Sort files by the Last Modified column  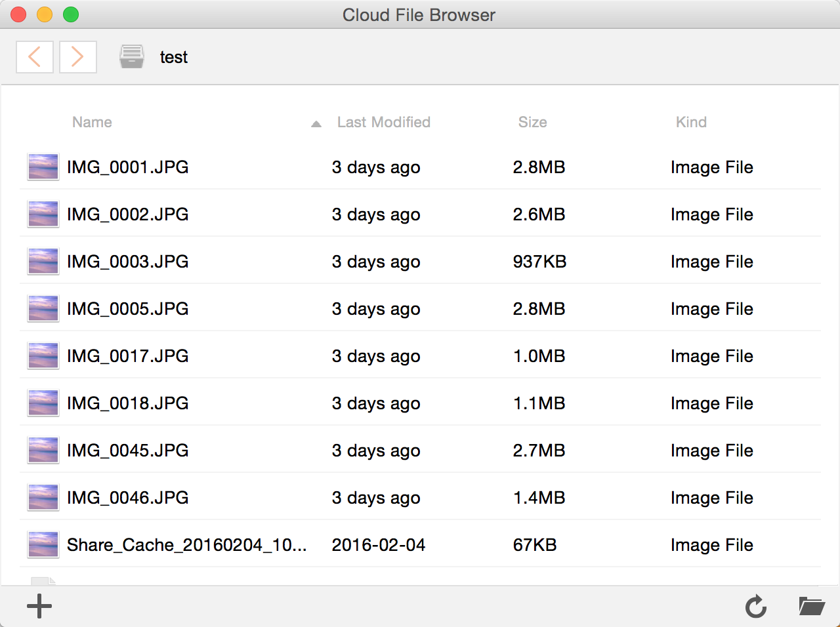[x=384, y=122]
